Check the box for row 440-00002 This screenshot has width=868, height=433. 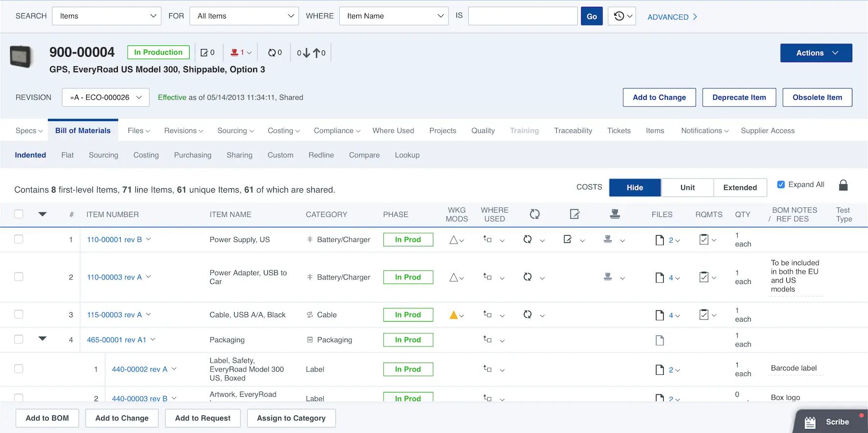pos(19,368)
